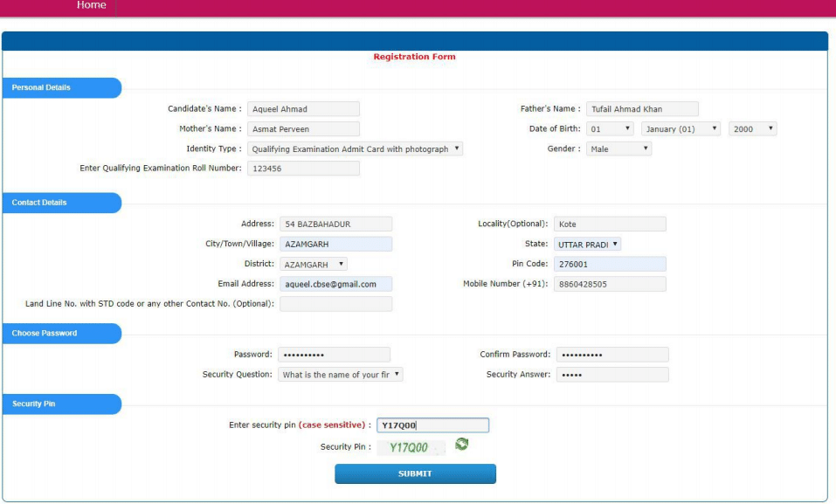Click the security pin entry field
The height and width of the screenshot is (504, 836).
coord(432,425)
